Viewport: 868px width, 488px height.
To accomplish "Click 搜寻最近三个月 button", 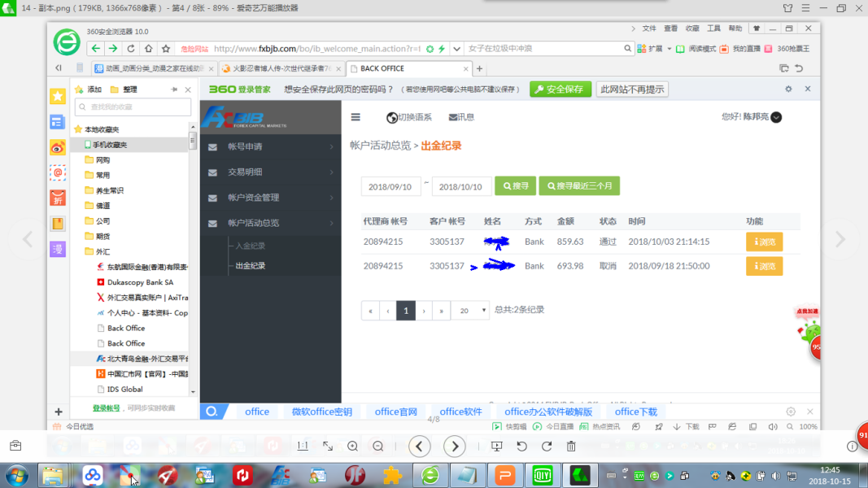I will click(x=578, y=186).
